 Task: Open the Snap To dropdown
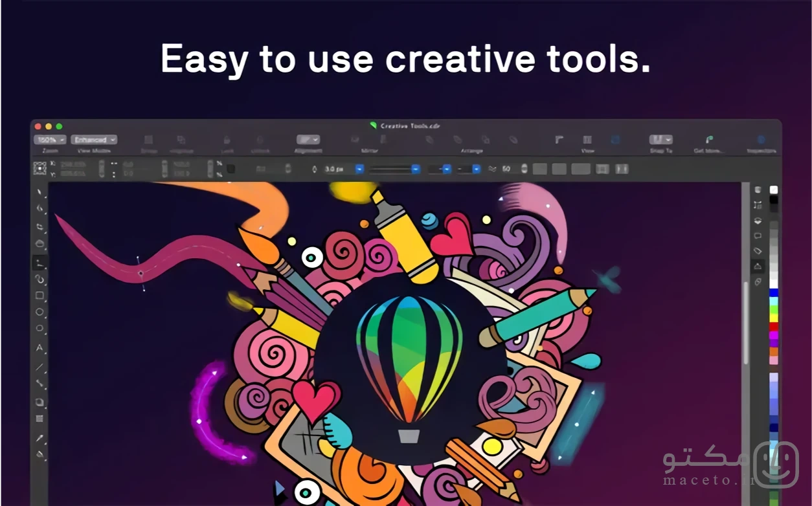pos(661,140)
